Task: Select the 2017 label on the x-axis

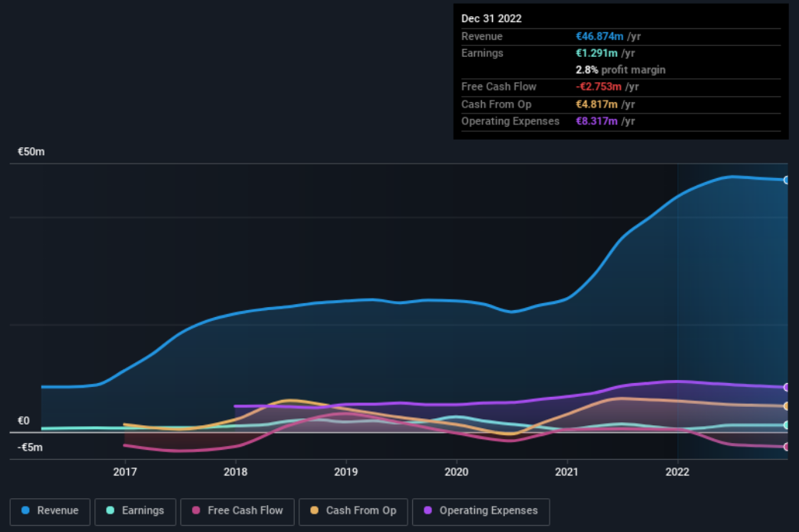Action: point(125,472)
